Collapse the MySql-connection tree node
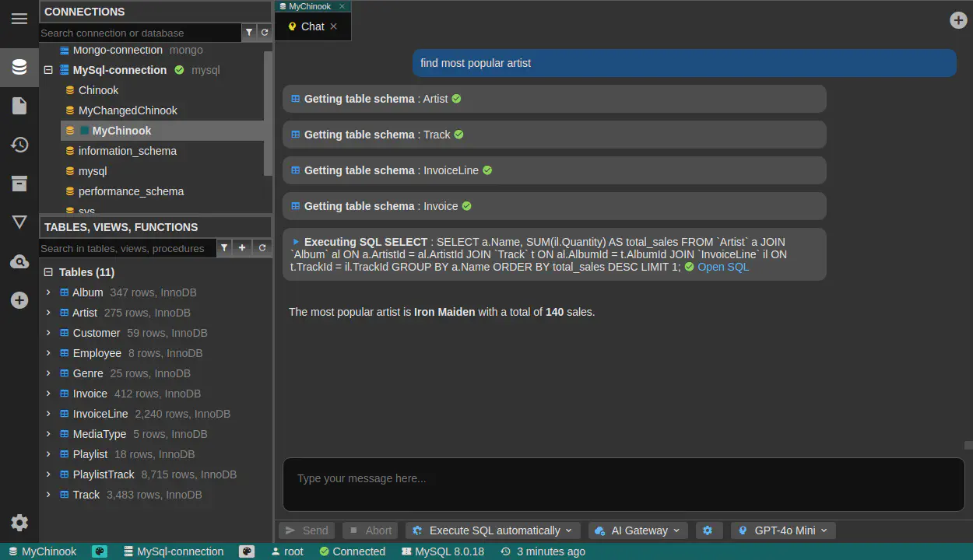973x560 pixels. pyautogui.click(x=48, y=70)
